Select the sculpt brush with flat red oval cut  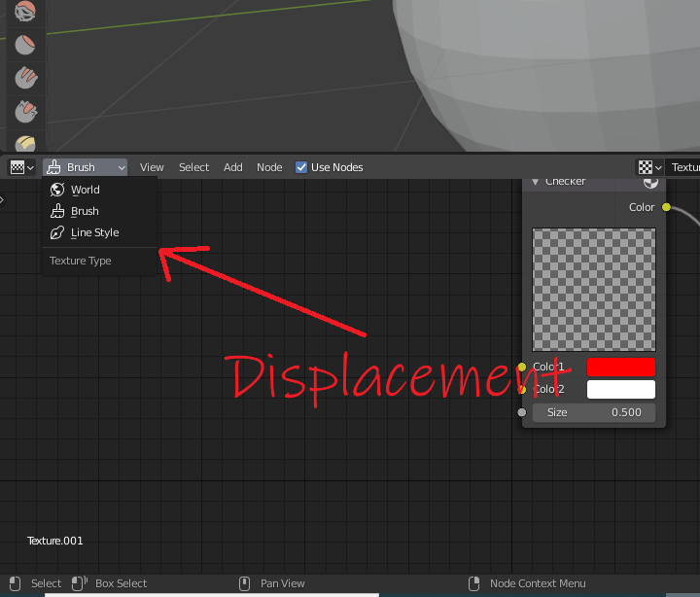coord(25,45)
